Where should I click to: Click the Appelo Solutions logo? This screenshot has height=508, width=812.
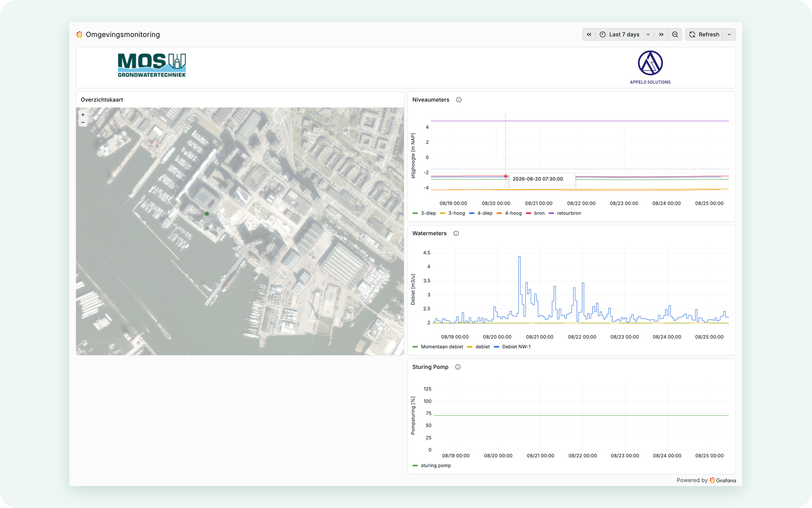(x=650, y=67)
